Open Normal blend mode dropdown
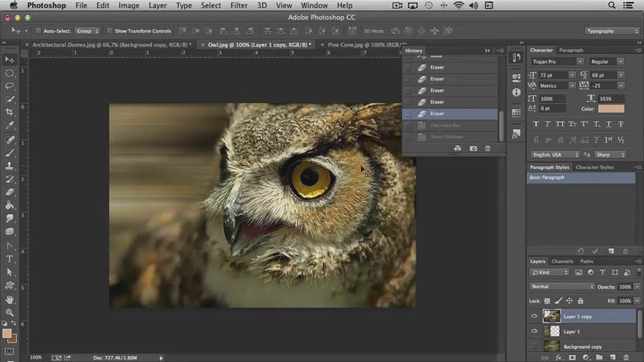Screen dimensions: 644x362 pyautogui.click(x=561, y=287)
